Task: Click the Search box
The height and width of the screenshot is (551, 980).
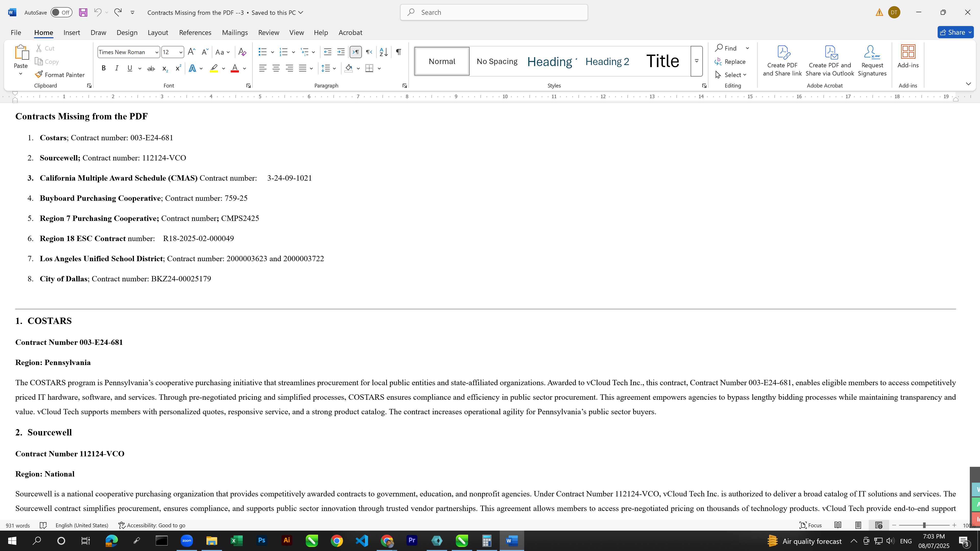Action: tap(494, 12)
